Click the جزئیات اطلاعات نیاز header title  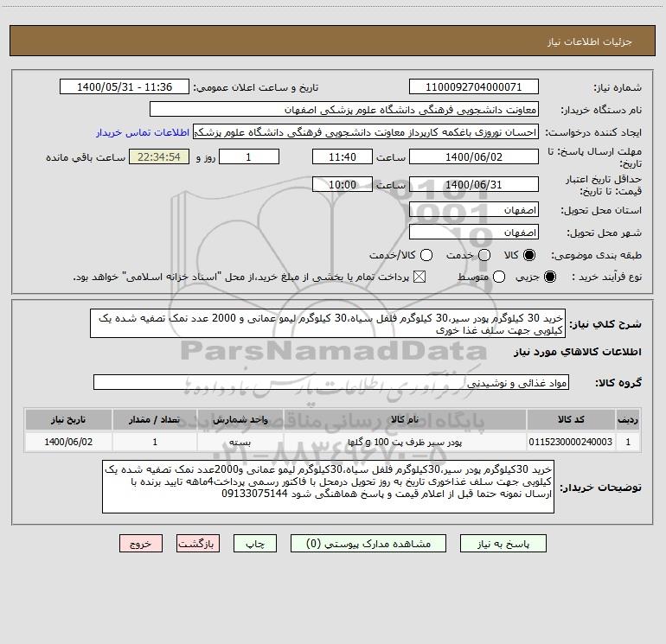(589, 41)
